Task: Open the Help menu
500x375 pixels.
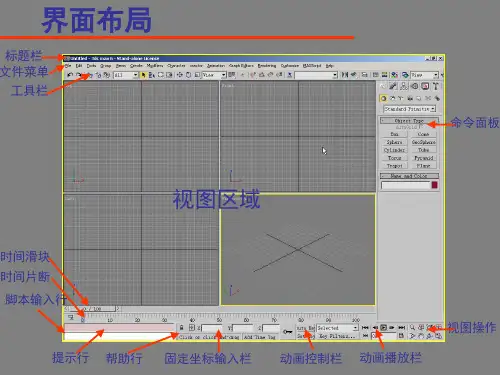Action: click(329, 66)
